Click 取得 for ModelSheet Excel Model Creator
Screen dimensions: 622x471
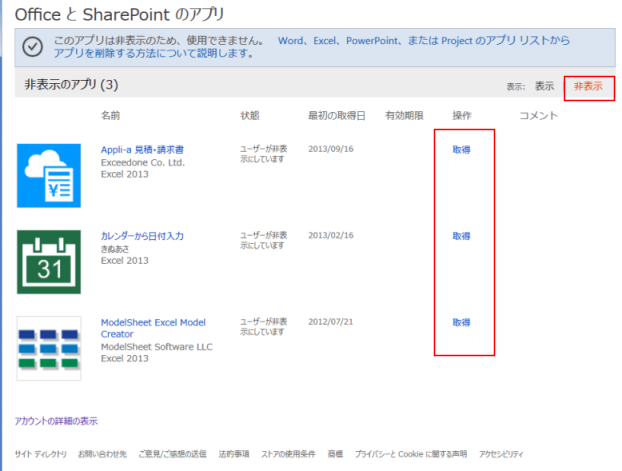pyautogui.click(x=461, y=322)
